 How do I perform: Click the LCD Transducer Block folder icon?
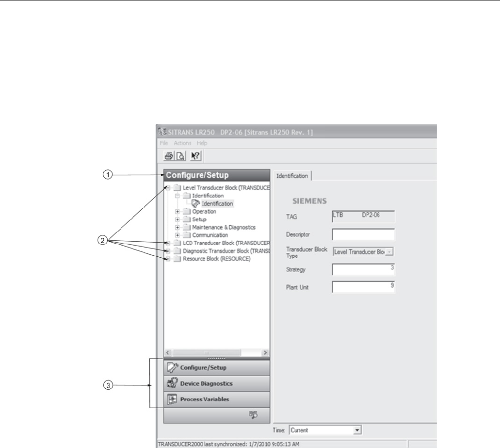point(177,243)
